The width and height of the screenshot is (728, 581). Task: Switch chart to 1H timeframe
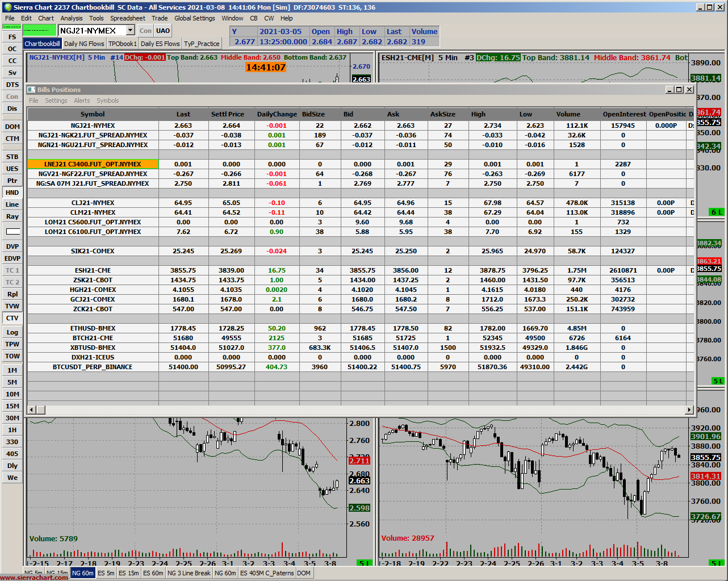[12, 430]
